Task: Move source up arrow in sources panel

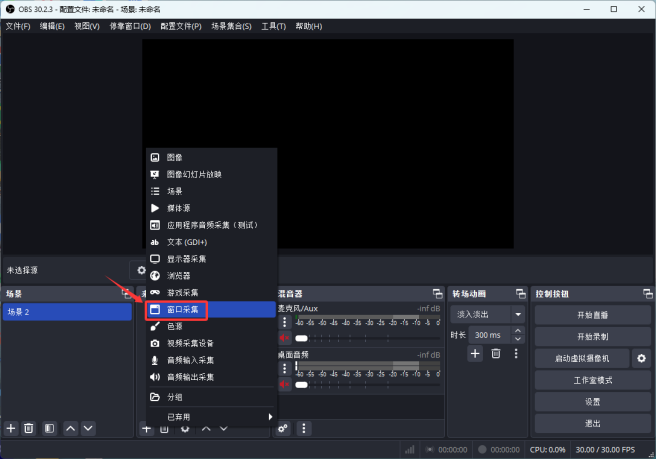Action: click(206, 429)
